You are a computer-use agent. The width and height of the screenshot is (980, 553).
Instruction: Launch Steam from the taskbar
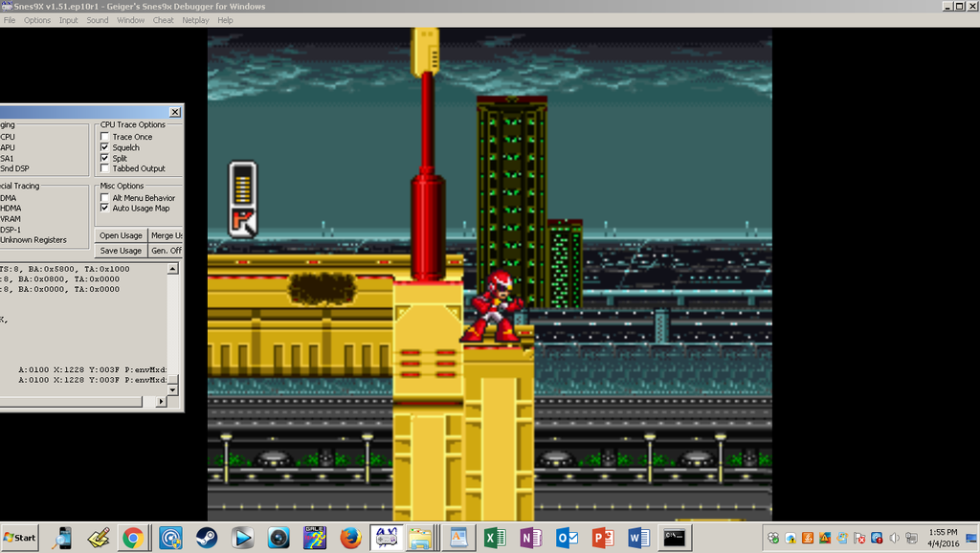(207, 538)
